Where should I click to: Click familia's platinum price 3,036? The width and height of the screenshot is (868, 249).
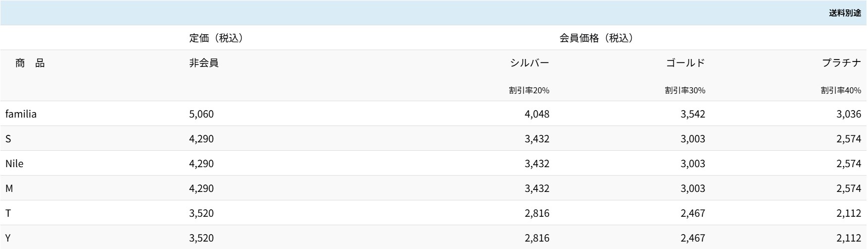click(849, 114)
